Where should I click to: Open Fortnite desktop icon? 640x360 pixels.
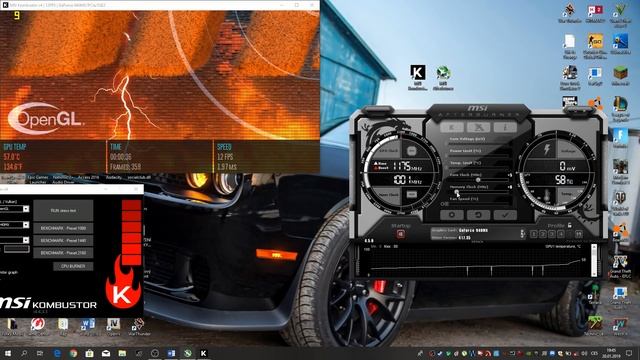620,138
